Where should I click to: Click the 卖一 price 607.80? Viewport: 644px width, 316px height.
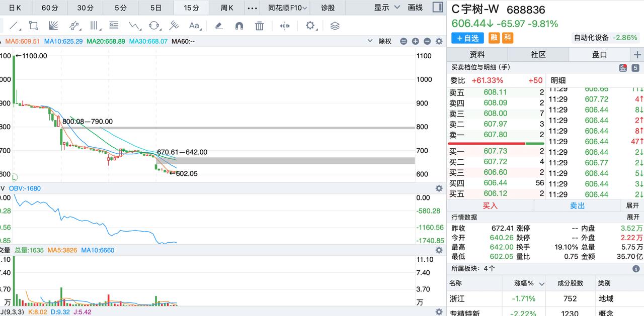click(x=495, y=135)
